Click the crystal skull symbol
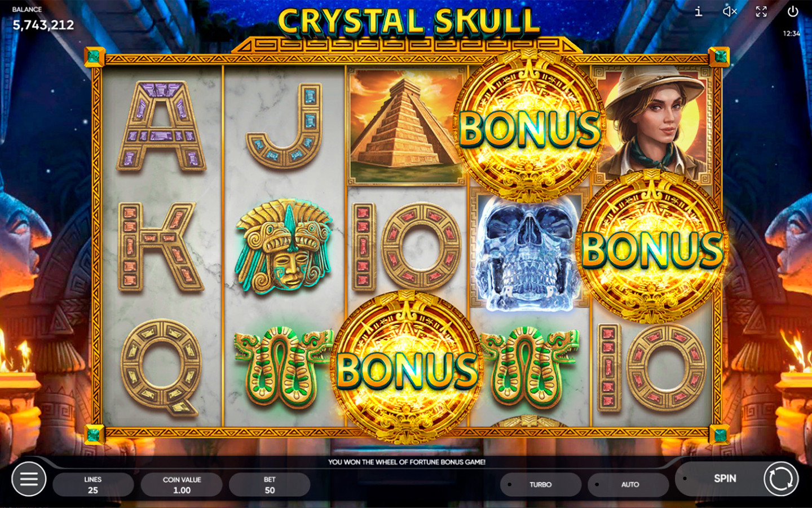Viewport: 812px width, 508px height. coord(528,252)
